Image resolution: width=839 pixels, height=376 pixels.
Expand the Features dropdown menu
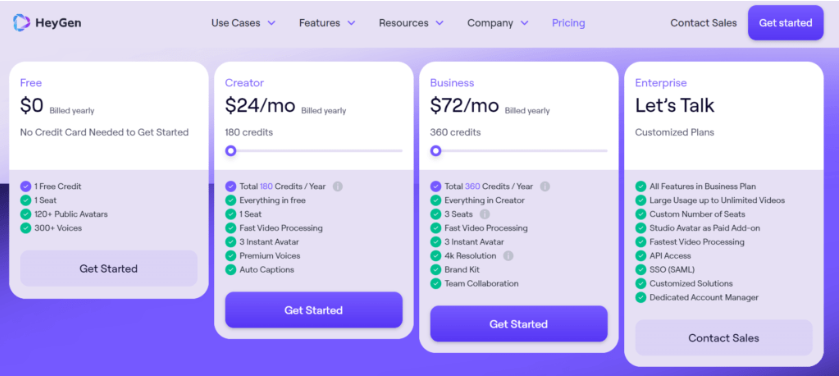coord(327,23)
